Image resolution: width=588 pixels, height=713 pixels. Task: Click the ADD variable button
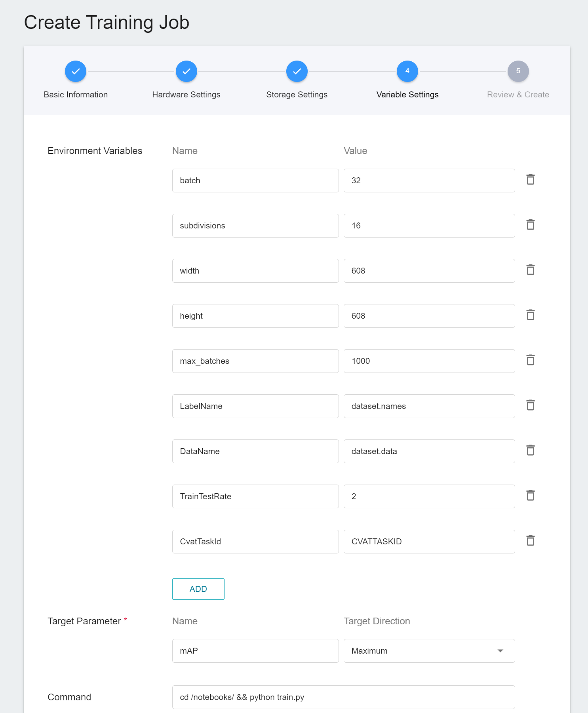coord(198,589)
